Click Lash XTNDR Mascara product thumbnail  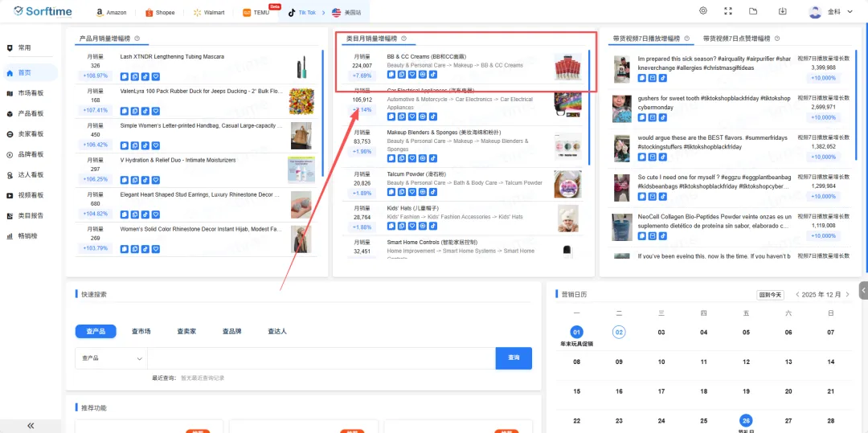pos(301,67)
